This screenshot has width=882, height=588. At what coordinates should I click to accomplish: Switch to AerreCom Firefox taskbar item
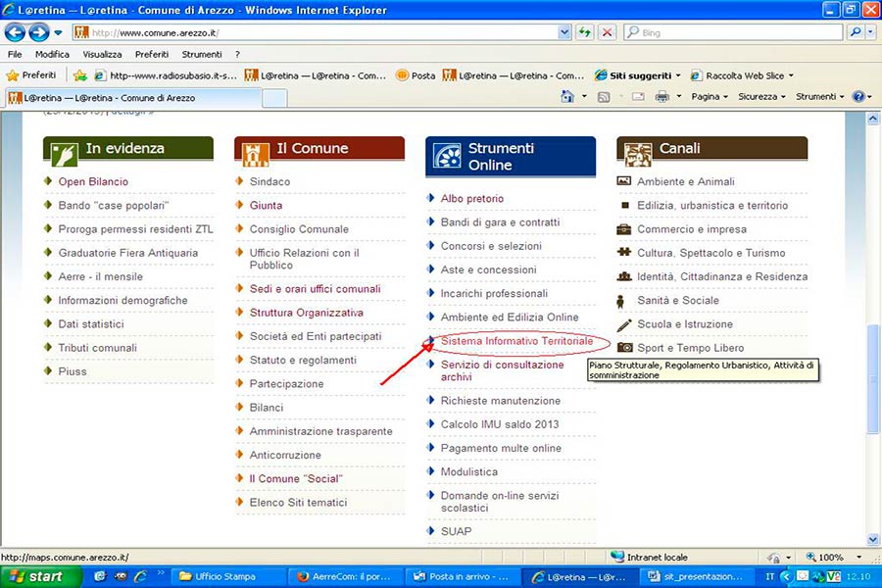click(345, 577)
